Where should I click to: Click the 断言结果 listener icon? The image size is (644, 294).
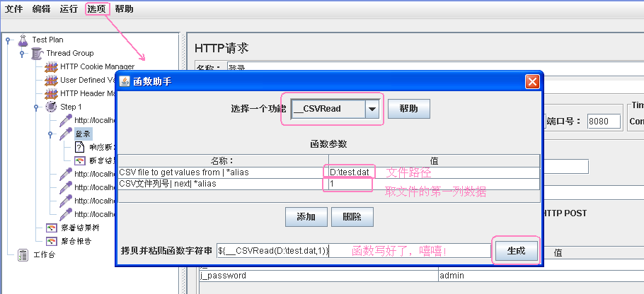pos(80,160)
